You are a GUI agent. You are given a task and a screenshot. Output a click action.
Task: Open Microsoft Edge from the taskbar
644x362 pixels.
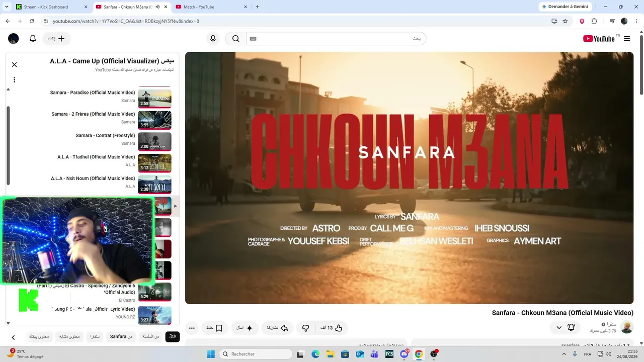[x=315, y=354]
